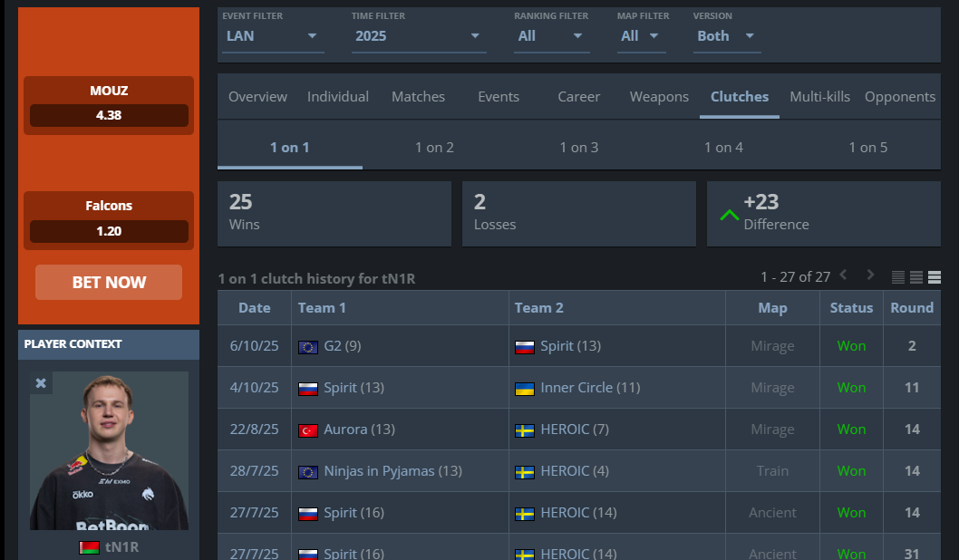This screenshot has height=560, width=959.
Task: Remove tN1R from player context
Action: click(41, 383)
